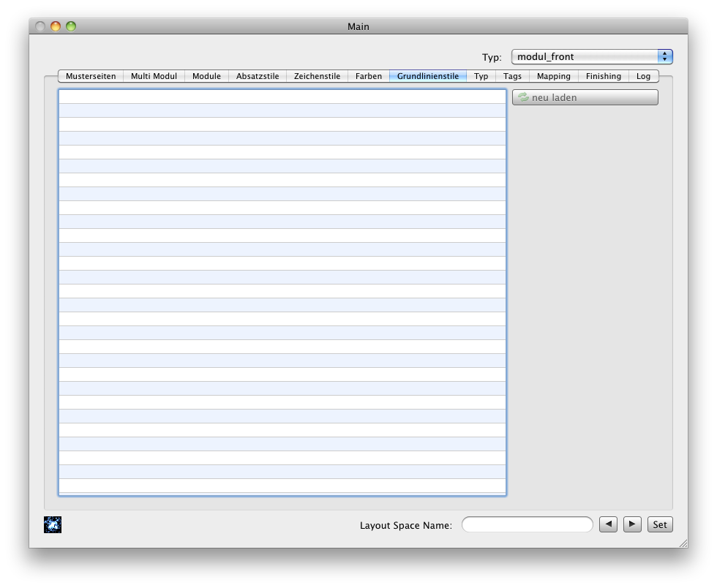Image resolution: width=717 pixels, height=588 pixels.
Task: Click into the Layout Space Name field
Action: [527, 524]
